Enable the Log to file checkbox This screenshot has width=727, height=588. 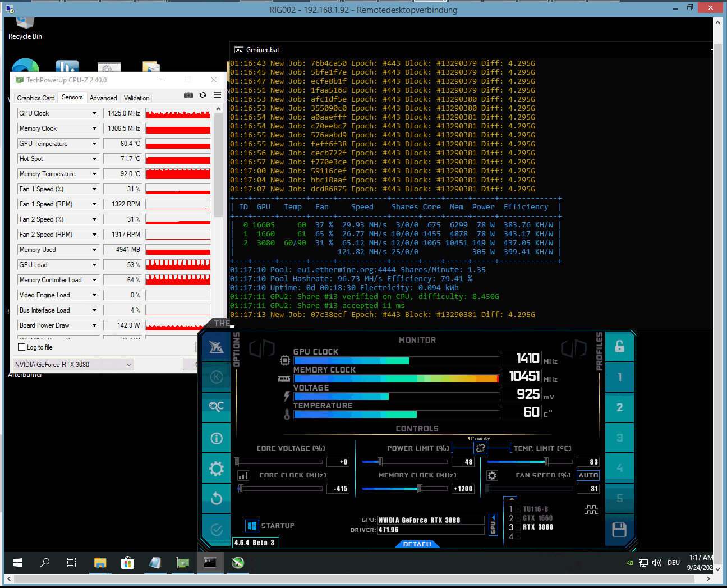pyautogui.click(x=22, y=347)
